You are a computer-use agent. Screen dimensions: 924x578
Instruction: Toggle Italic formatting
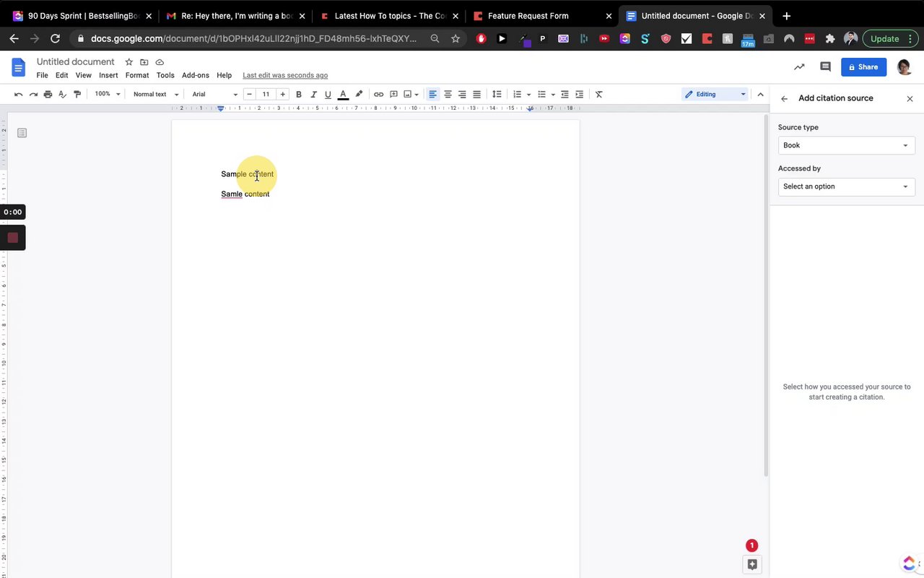click(x=313, y=94)
